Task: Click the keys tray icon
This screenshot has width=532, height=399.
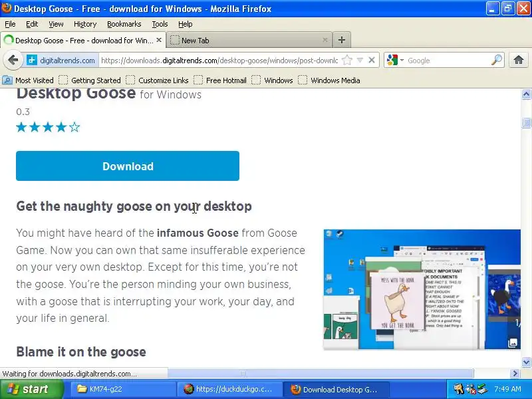Action: point(459,389)
